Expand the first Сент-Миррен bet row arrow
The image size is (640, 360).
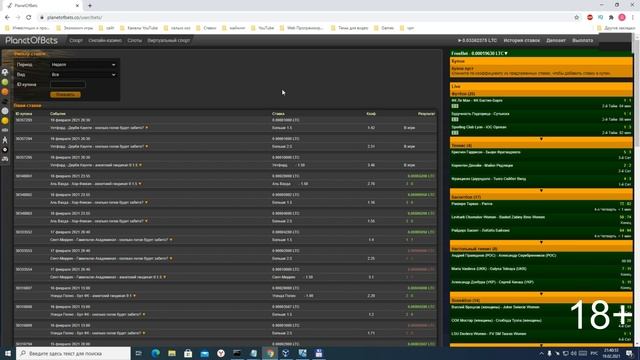click(x=171, y=240)
